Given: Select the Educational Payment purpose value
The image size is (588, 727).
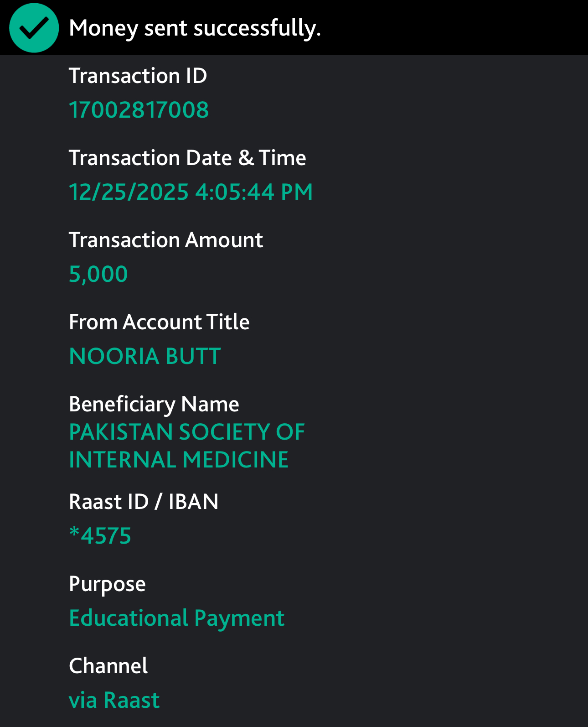Looking at the screenshot, I should coord(177,619).
